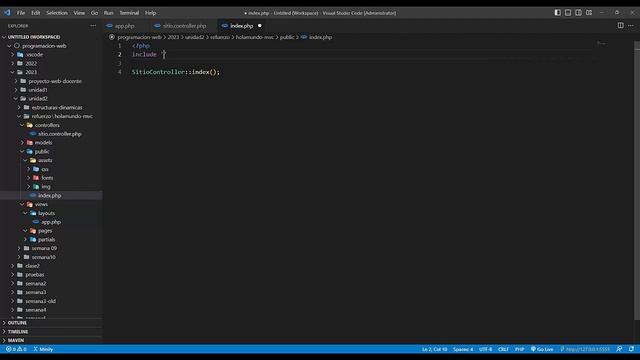The image size is (640, 360).
Task: Click the unsaved dot on index.php tab
Action: pyautogui.click(x=260, y=26)
